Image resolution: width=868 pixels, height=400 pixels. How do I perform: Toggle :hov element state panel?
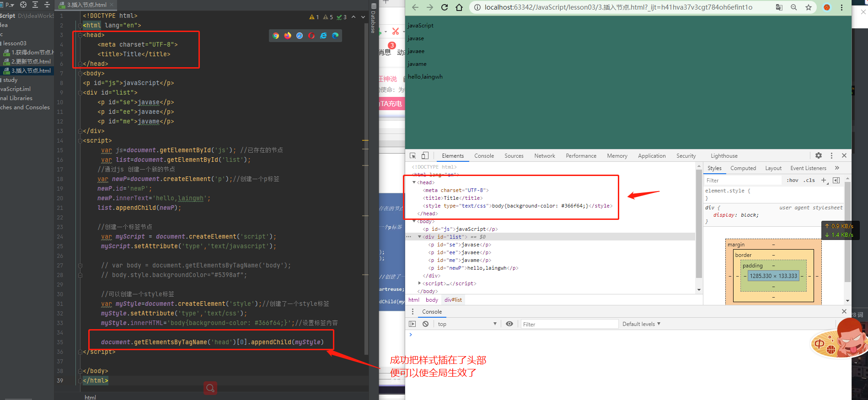coord(793,180)
